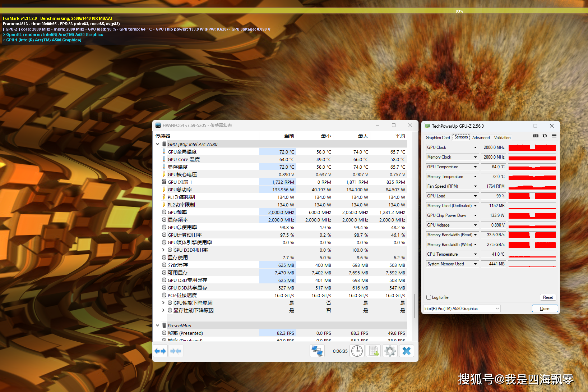Click thermometer icon of GPU全局温度 row

click(x=164, y=152)
